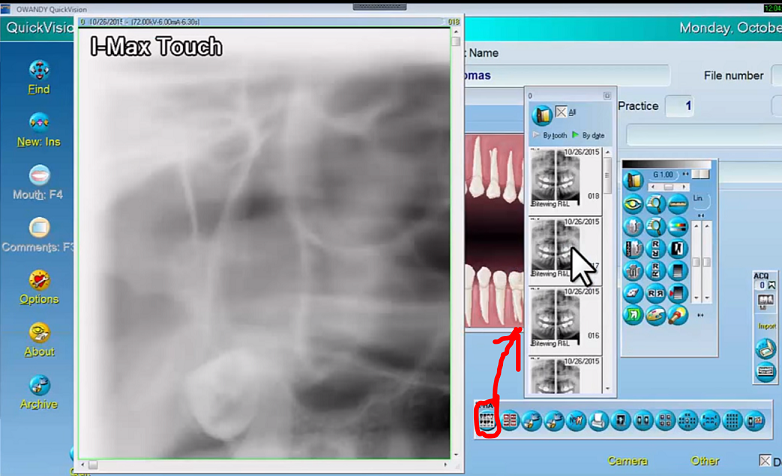This screenshot has width=782, height=476.
Task: Switch to the Camera tab
Action: point(627,461)
